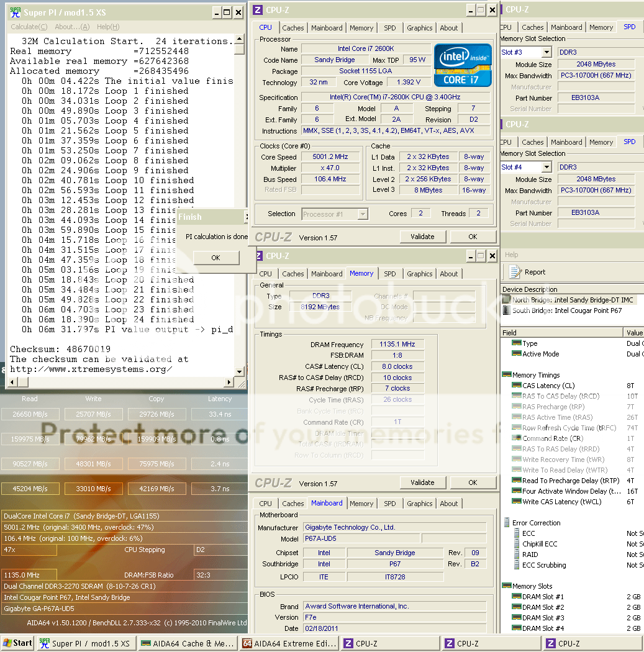Click the Intel Core i7 logo in CPU-Z
Screen dimensions: 644x652
[463, 65]
